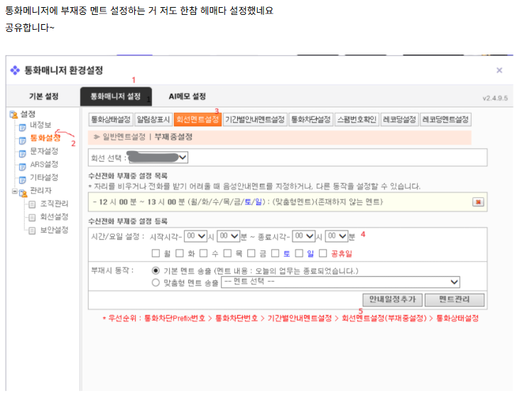527x420 pixels.
Task: Click the 내정보 page icon
Action: pos(23,128)
